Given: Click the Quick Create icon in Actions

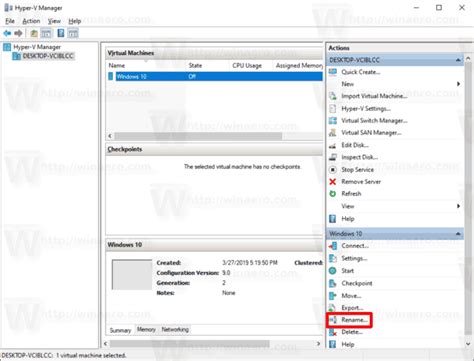Looking at the screenshot, I should (333, 72).
